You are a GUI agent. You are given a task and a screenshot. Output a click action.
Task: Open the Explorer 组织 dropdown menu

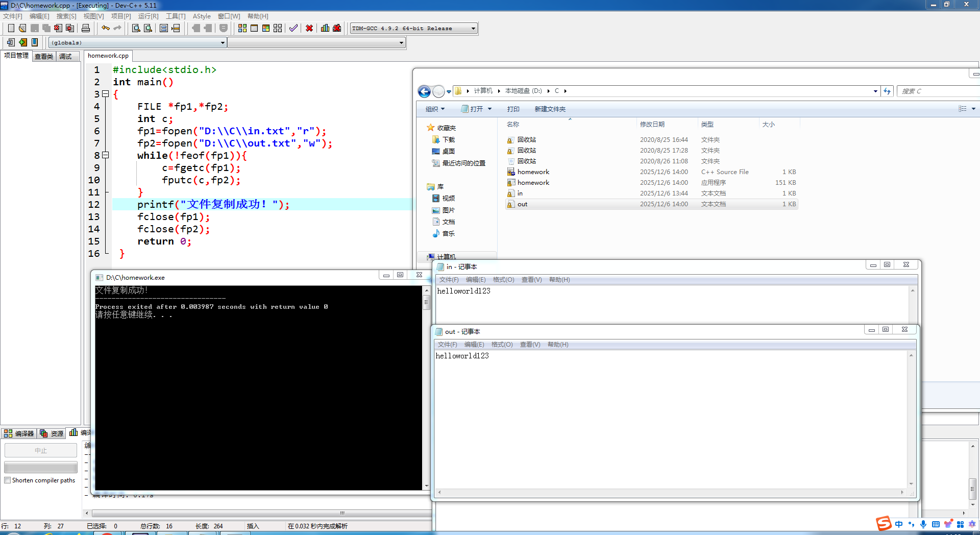[435, 109]
